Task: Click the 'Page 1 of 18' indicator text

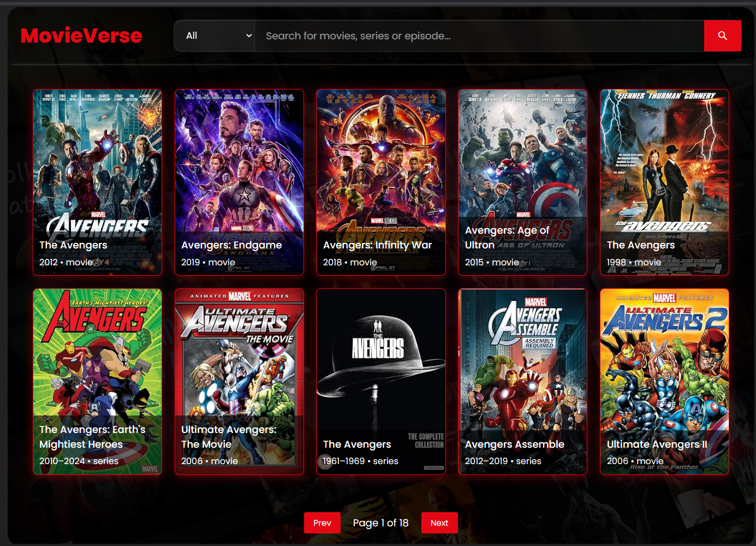Action: tap(380, 523)
